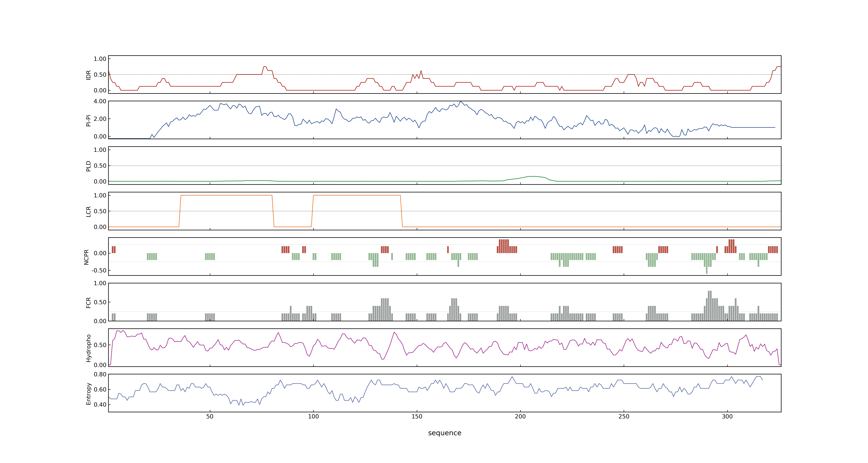The height and width of the screenshot is (463, 868).
Task: Click the x-axis tick label 250
Action: (x=624, y=416)
